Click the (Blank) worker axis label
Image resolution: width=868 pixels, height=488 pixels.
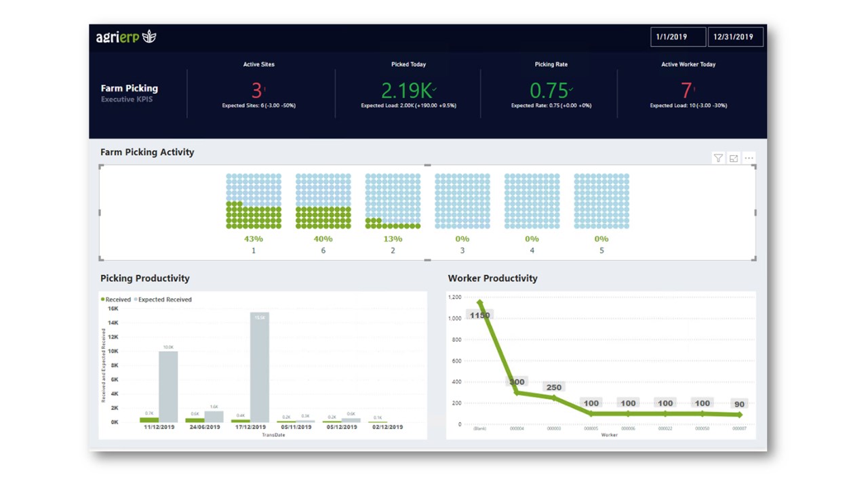[x=479, y=428]
